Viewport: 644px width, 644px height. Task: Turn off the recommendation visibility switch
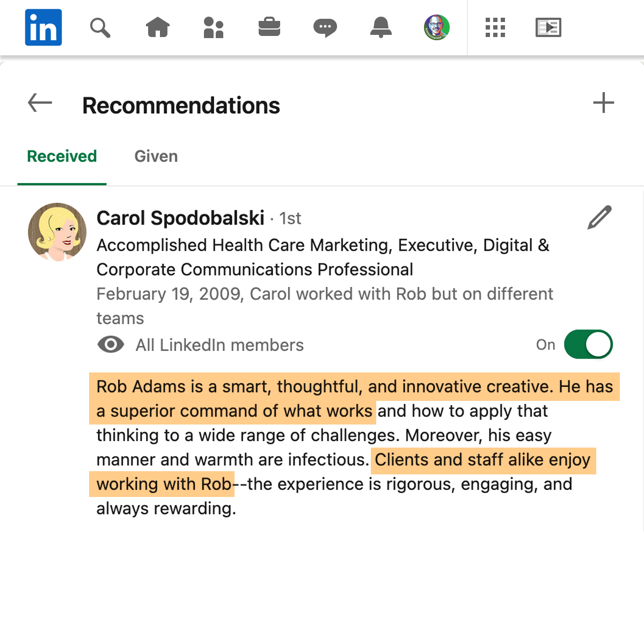point(588,345)
